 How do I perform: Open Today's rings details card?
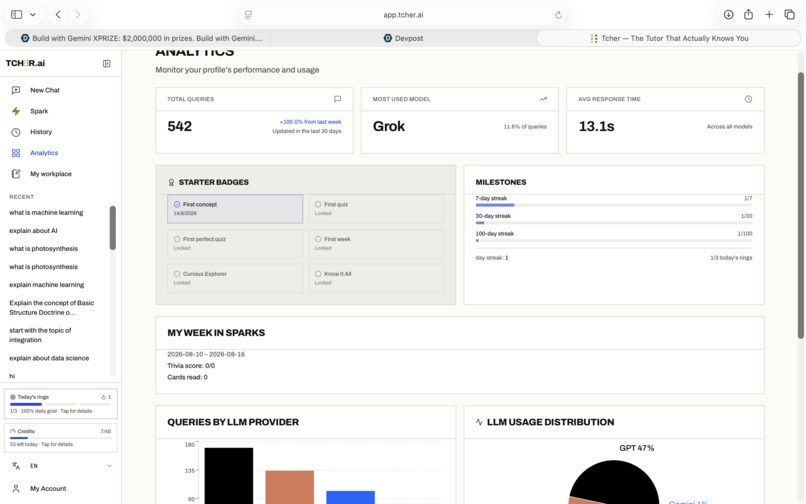[61, 404]
